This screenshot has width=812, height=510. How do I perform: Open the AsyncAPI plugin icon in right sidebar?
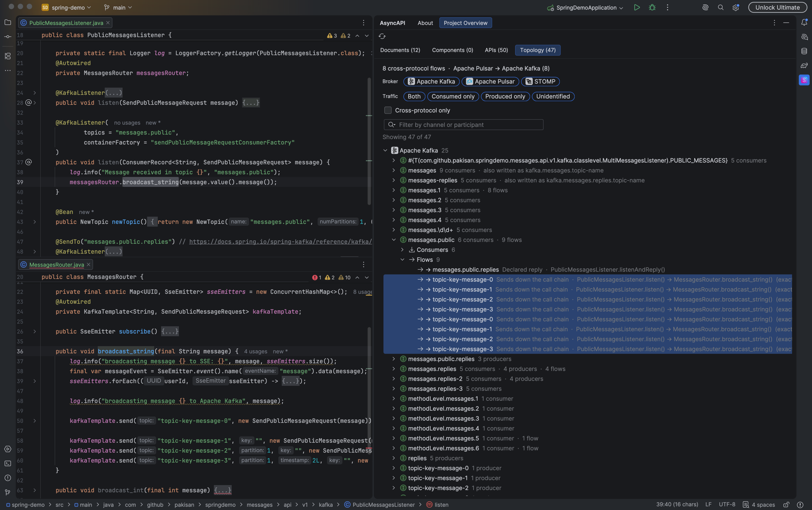[804, 80]
